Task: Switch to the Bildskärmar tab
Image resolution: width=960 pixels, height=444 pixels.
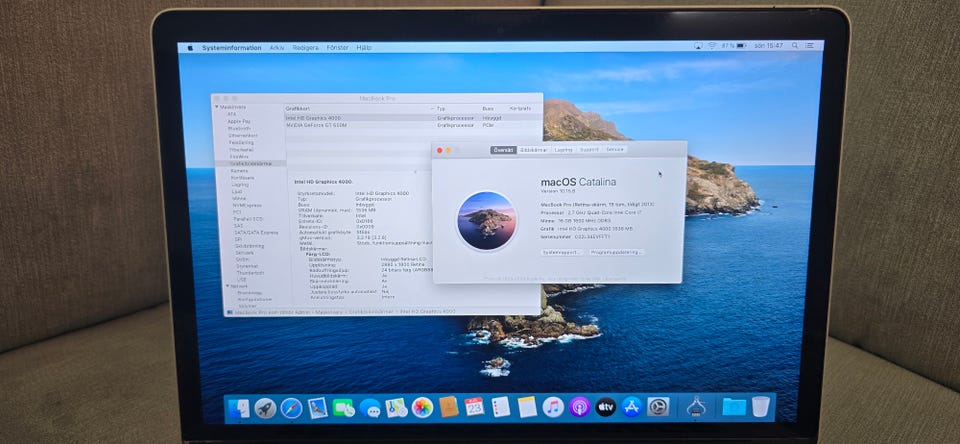Action: tap(533, 150)
